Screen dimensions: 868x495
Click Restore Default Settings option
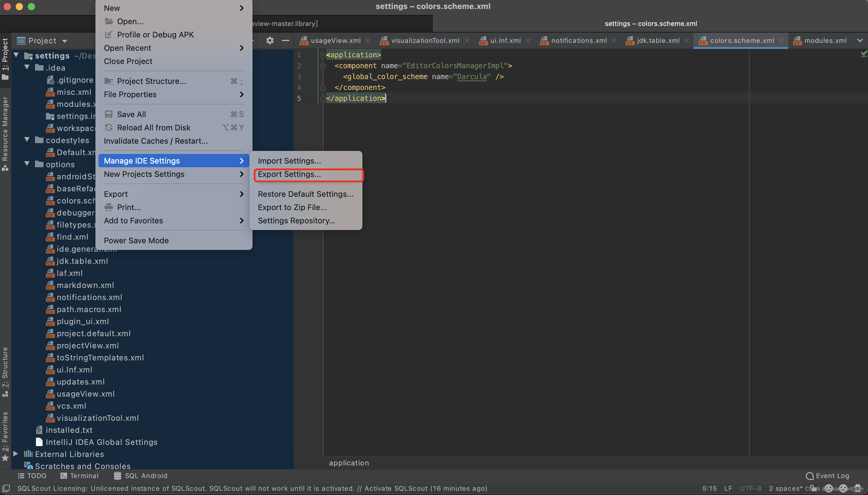pyautogui.click(x=305, y=193)
